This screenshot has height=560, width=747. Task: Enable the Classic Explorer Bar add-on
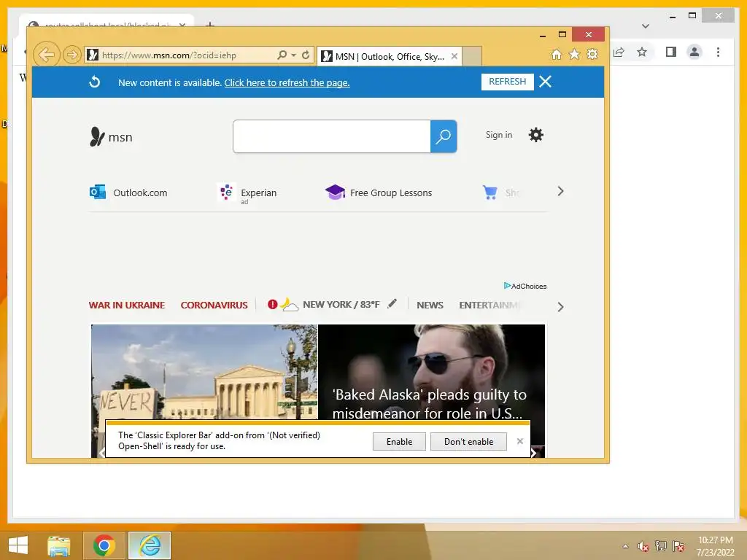(x=399, y=441)
